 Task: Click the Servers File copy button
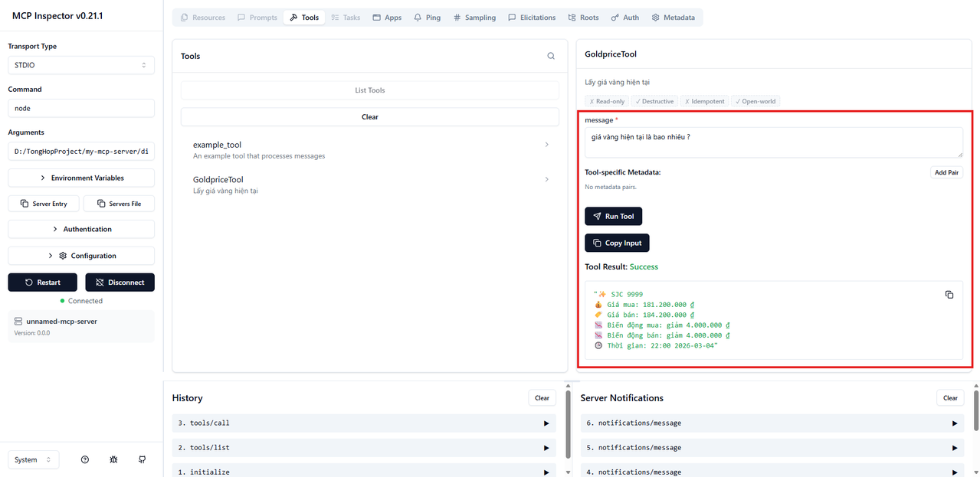click(119, 204)
